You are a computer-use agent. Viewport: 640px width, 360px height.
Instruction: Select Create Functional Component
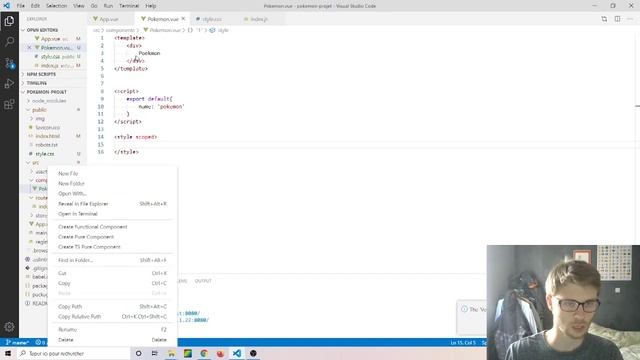point(113,227)
